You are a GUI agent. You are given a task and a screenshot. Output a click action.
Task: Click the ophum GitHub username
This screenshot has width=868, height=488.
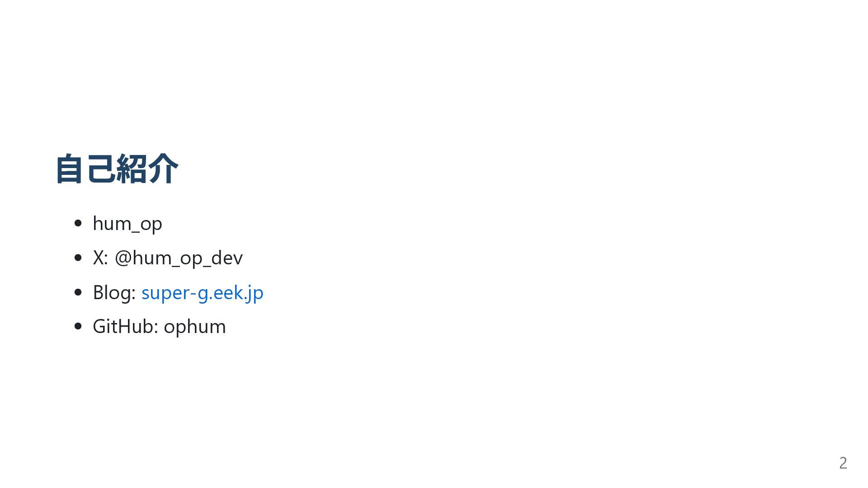[195, 327]
